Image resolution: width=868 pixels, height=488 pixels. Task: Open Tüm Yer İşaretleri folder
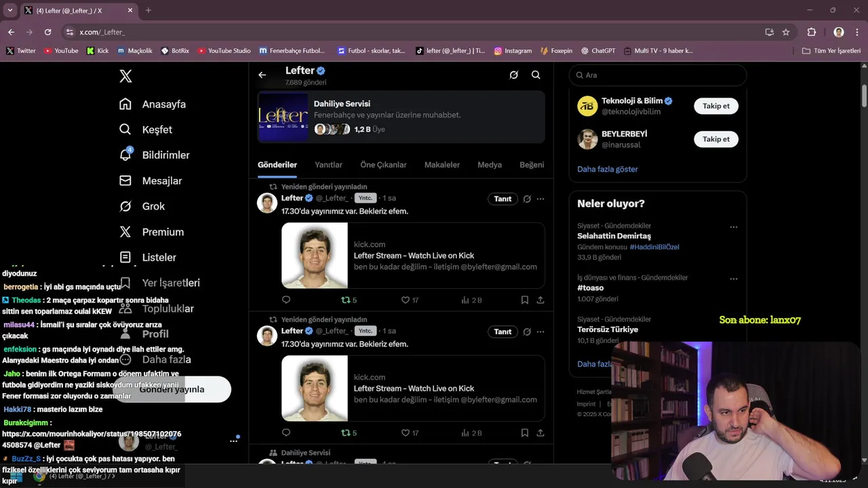click(x=831, y=50)
